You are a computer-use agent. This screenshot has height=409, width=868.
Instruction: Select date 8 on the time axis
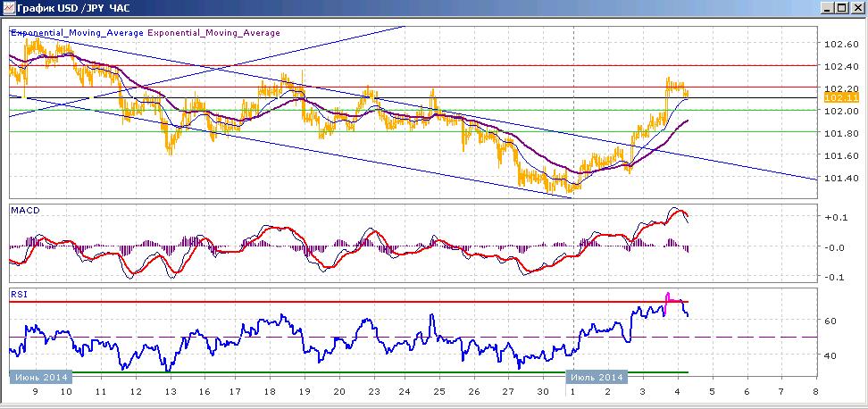[816, 392]
